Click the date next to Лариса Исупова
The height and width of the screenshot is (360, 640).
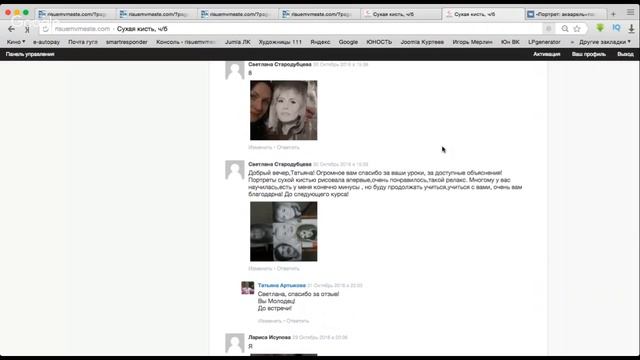point(320,337)
